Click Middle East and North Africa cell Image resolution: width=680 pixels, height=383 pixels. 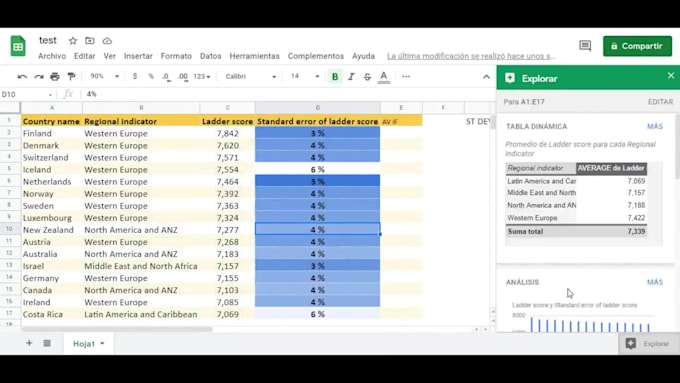(141, 266)
